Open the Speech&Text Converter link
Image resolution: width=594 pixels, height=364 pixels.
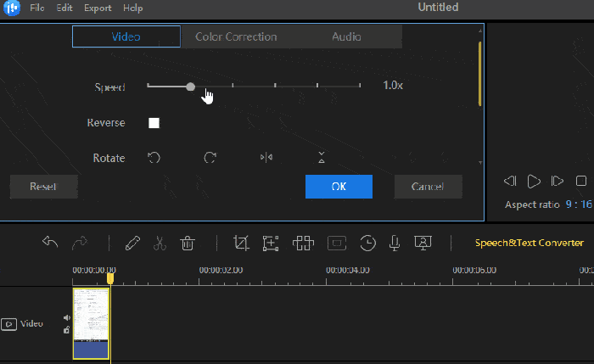529,243
